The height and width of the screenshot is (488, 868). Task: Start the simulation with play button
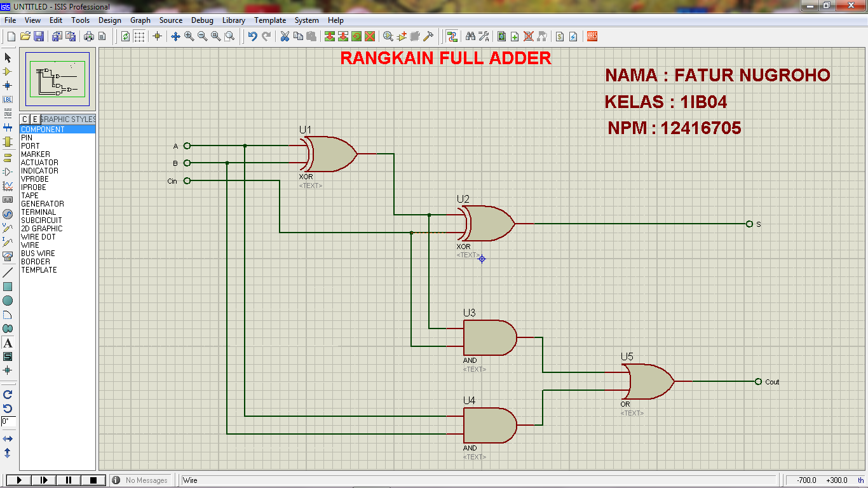(20, 480)
